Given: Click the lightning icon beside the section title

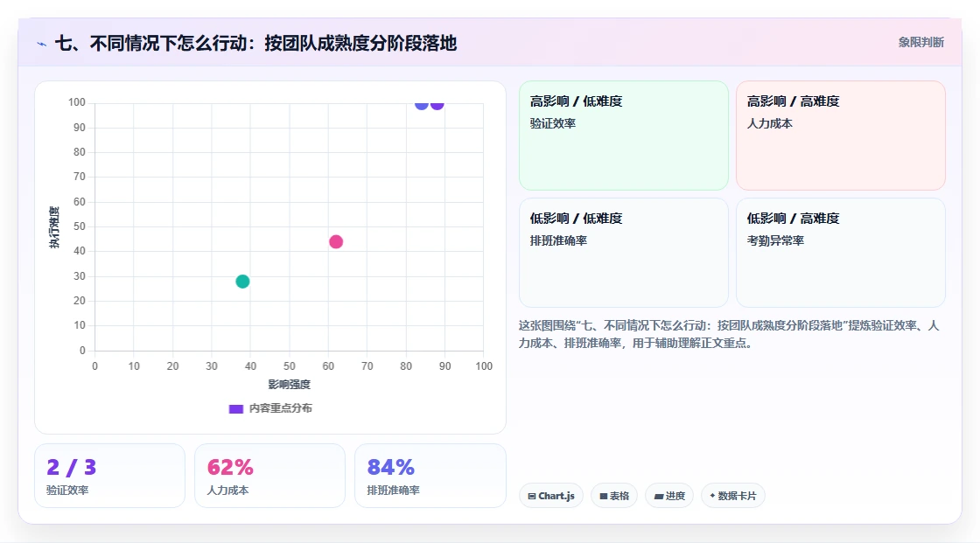Looking at the screenshot, I should (x=42, y=44).
